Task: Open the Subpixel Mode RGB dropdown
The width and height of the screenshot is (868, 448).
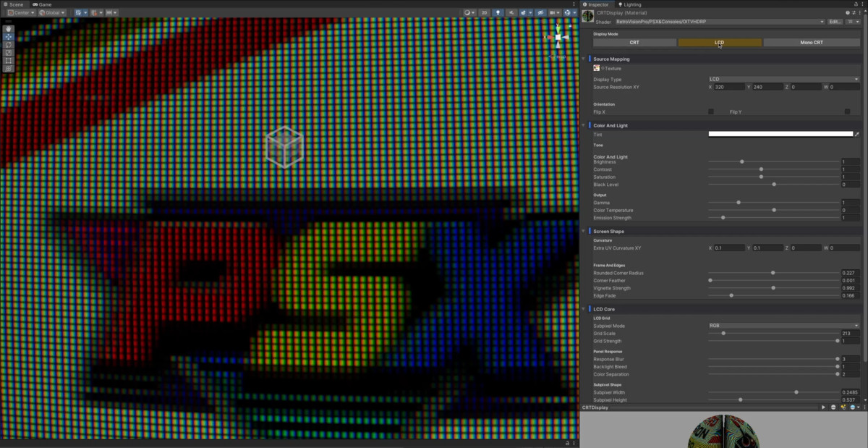Action: [784, 326]
